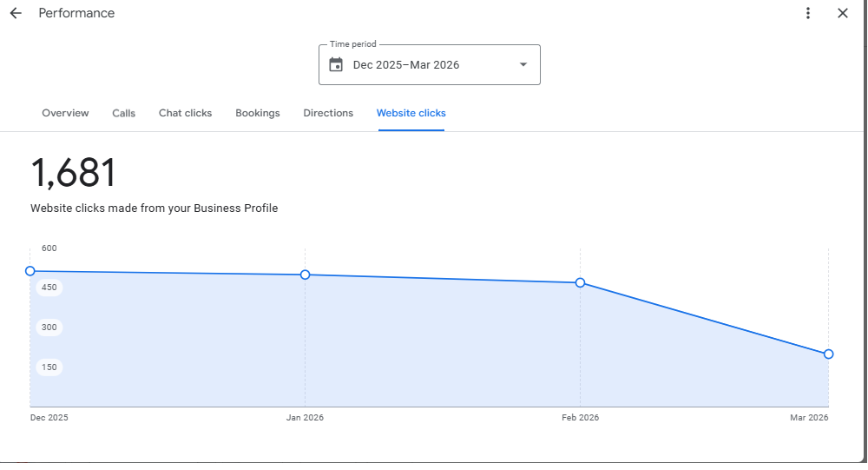Go back using the left arrow icon
This screenshot has height=470, width=868.
(16, 13)
